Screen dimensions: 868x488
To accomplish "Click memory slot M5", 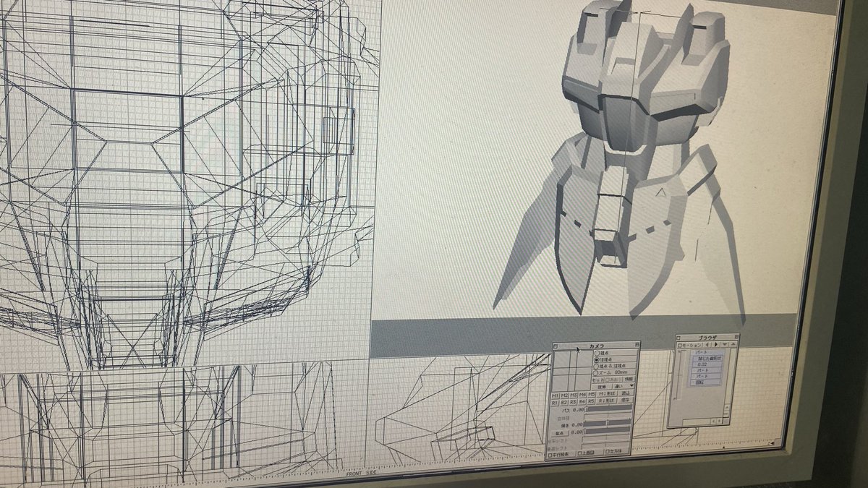I will pyautogui.click(x=592, y=395).
